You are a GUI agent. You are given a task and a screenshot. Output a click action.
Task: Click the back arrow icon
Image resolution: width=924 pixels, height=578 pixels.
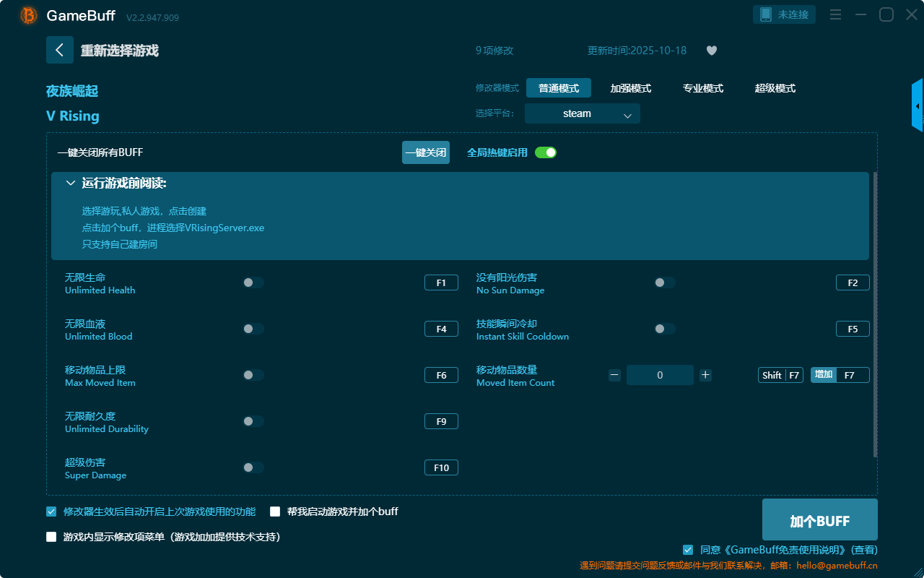pos(59,50)
